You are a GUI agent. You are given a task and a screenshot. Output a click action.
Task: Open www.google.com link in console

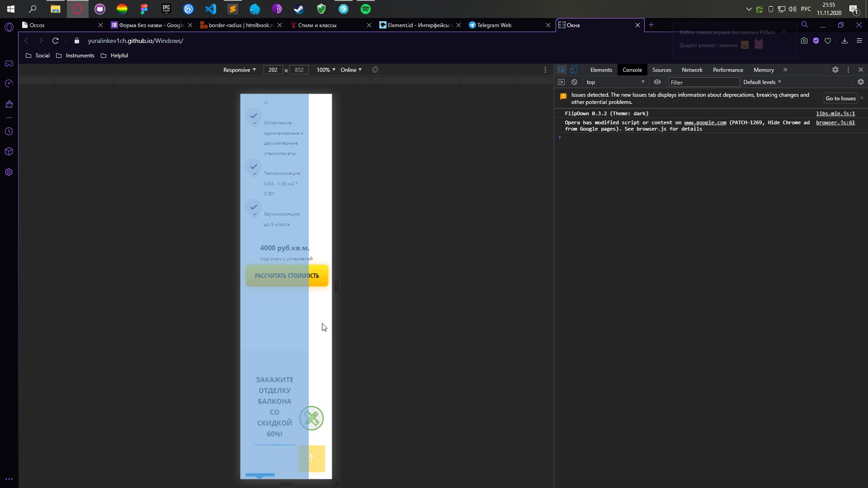(x=705, y=122)
